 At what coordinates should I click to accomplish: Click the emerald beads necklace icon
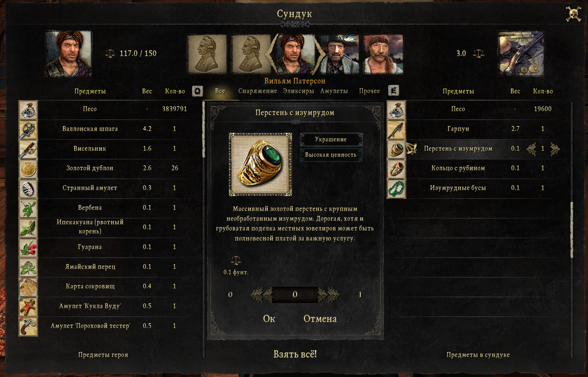pos(396,188)
